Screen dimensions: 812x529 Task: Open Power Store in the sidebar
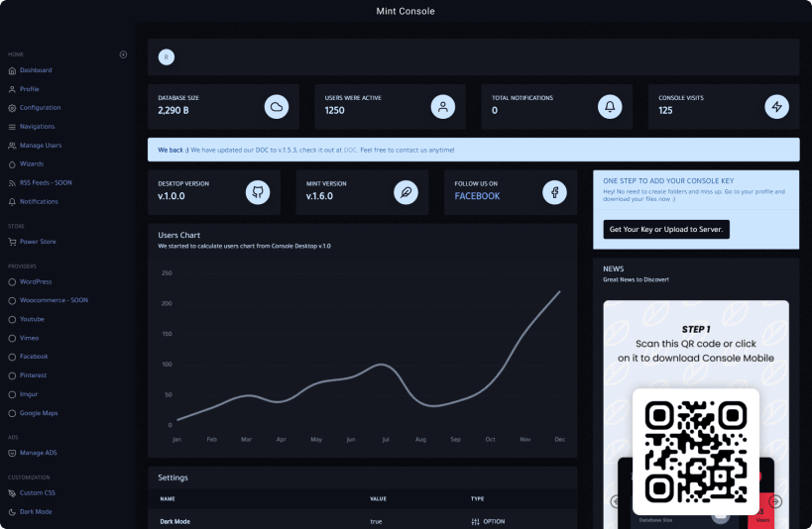[x=38, y=242]
